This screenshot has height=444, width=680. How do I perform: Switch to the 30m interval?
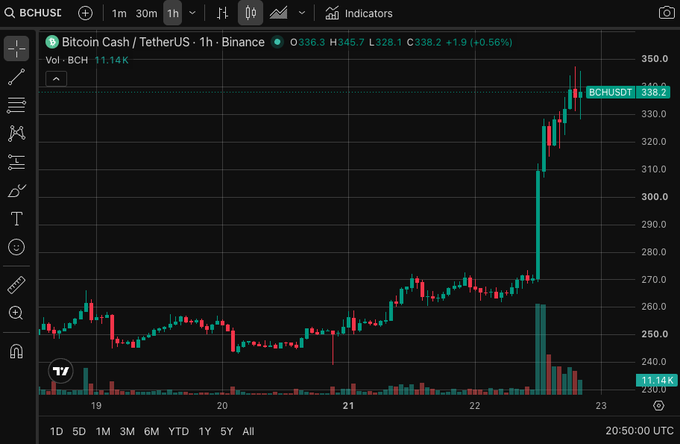(146, 13)
